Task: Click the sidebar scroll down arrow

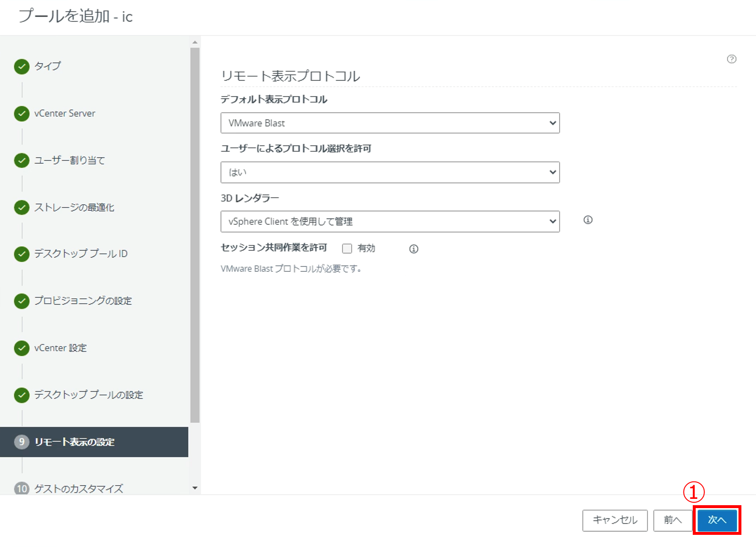Action: coord(195,488)
